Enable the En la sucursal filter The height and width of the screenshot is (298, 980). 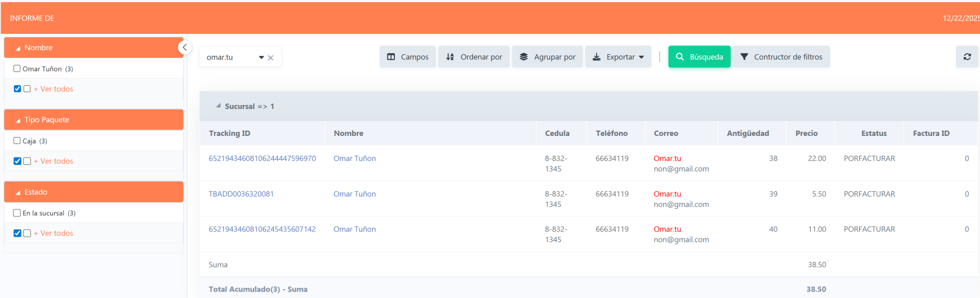pos(17,213)
